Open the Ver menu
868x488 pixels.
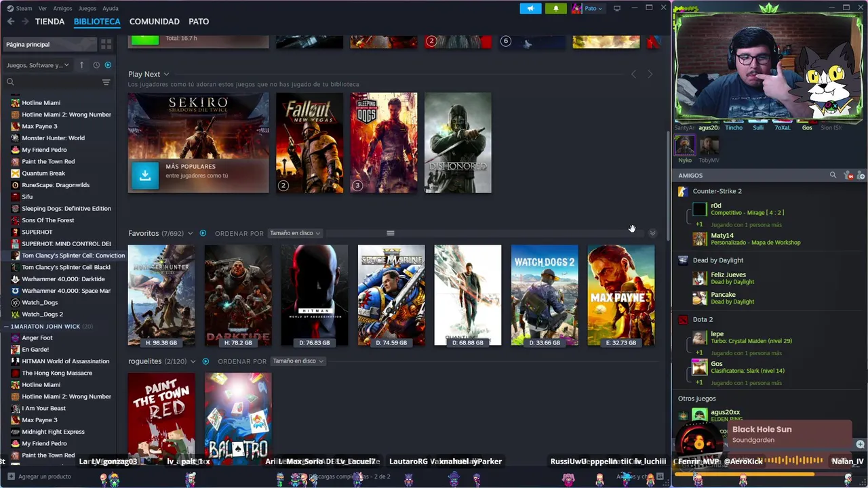43,8
